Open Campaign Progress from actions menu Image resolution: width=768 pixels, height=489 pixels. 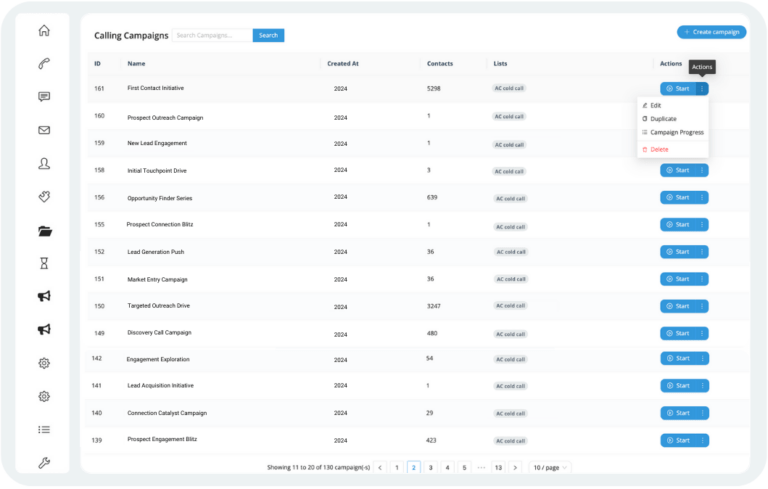[672, 132]
